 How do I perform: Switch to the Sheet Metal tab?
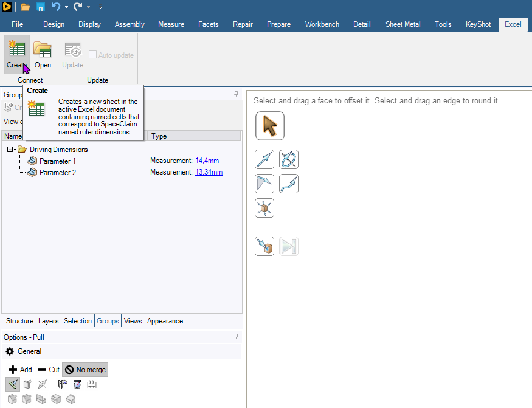click(402, 24)
